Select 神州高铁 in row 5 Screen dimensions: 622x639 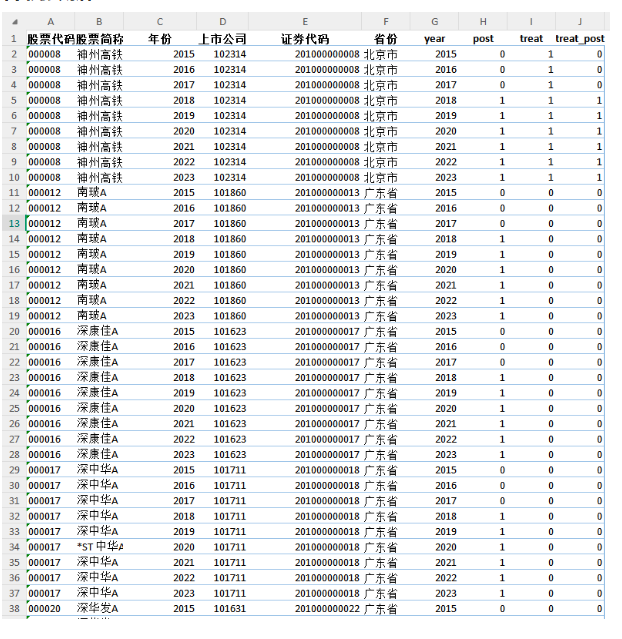coord(99,100)
